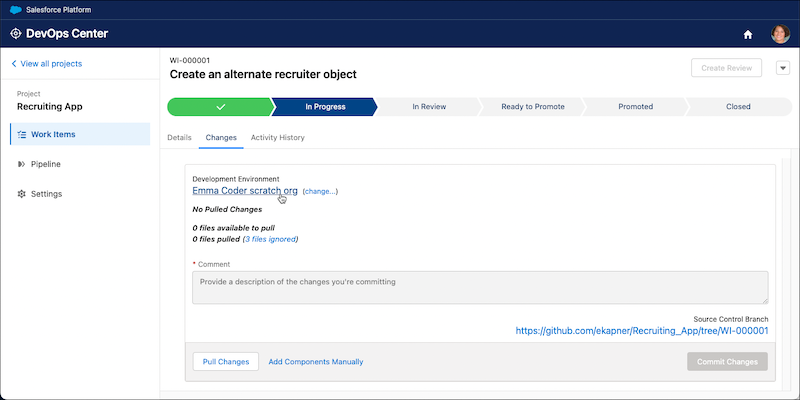Open the user avatar profile menu
The width and height of the screenshot is (800, 400).
click(780, 34)
